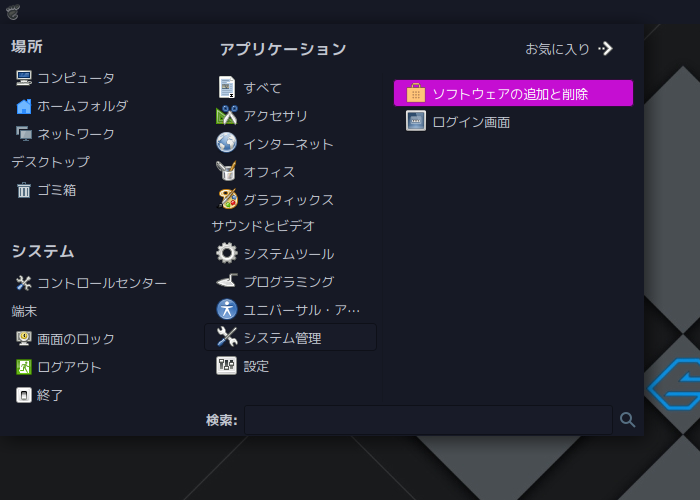Click the プログラミング trowel icon

tap(227, 281)
